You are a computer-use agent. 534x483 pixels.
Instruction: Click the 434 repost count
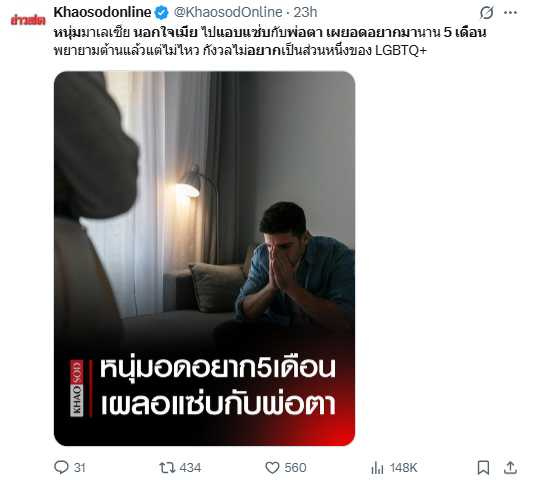[x=190, y=467]
